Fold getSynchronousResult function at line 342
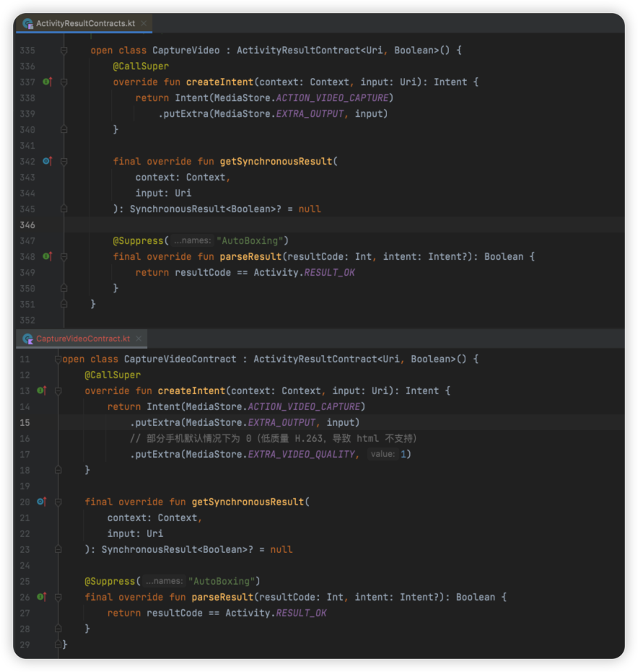 click(x=64, y=162)
